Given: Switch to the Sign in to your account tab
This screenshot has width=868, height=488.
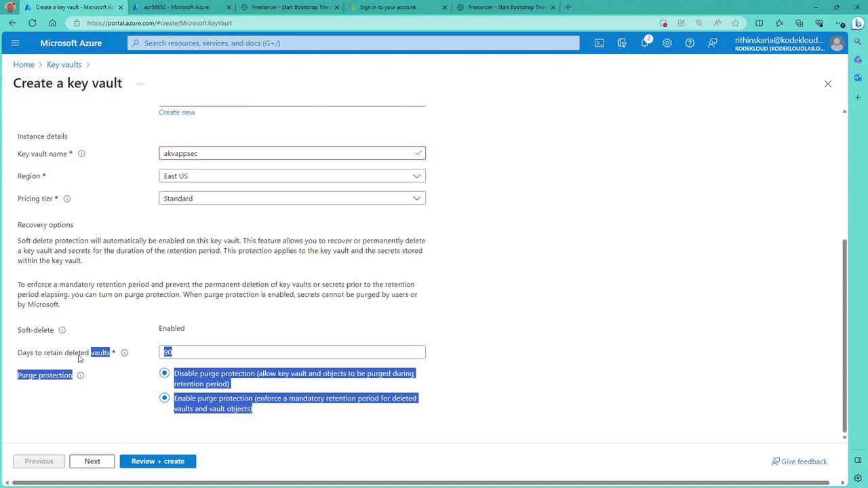Looking at the screenshot, I should [397, 7].
